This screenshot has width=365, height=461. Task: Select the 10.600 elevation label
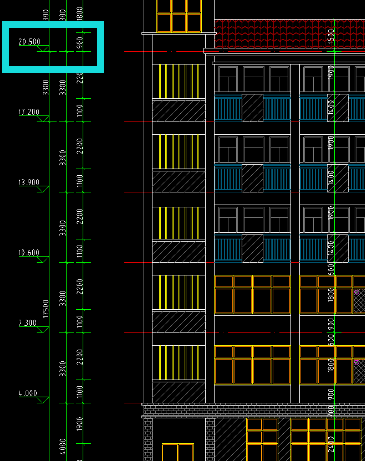click(29, 253)
